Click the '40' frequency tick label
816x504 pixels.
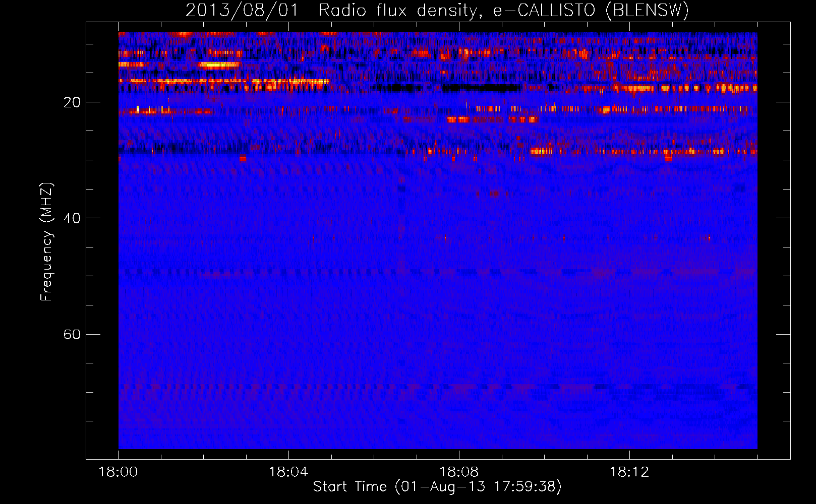[72, 219]
